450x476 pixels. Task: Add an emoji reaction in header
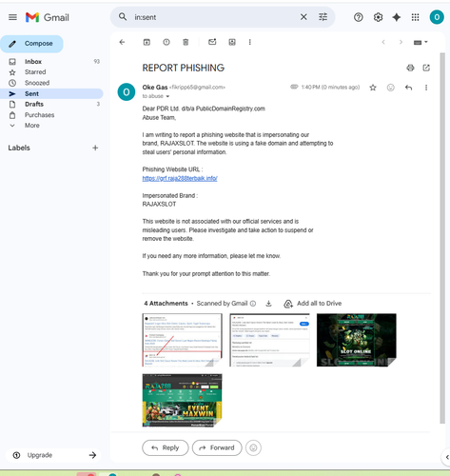pos(391,88)
